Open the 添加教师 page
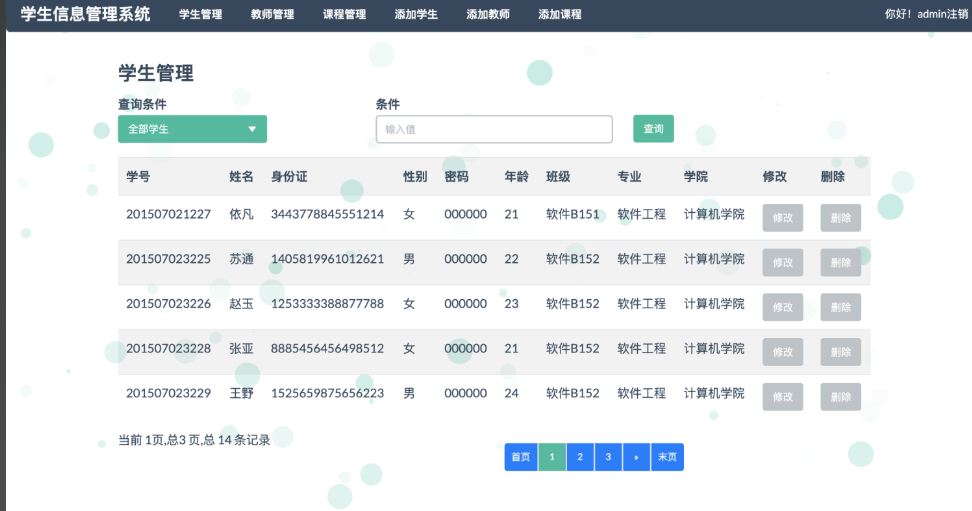Image resolution: width=972 pixels, height=511 pixels. 488,15
